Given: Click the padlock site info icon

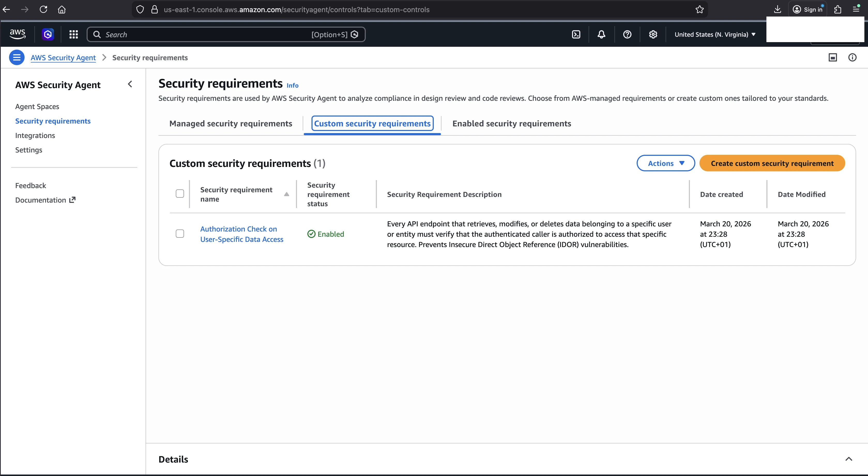Looking at the screenshot, I should [x=155, y=10].
